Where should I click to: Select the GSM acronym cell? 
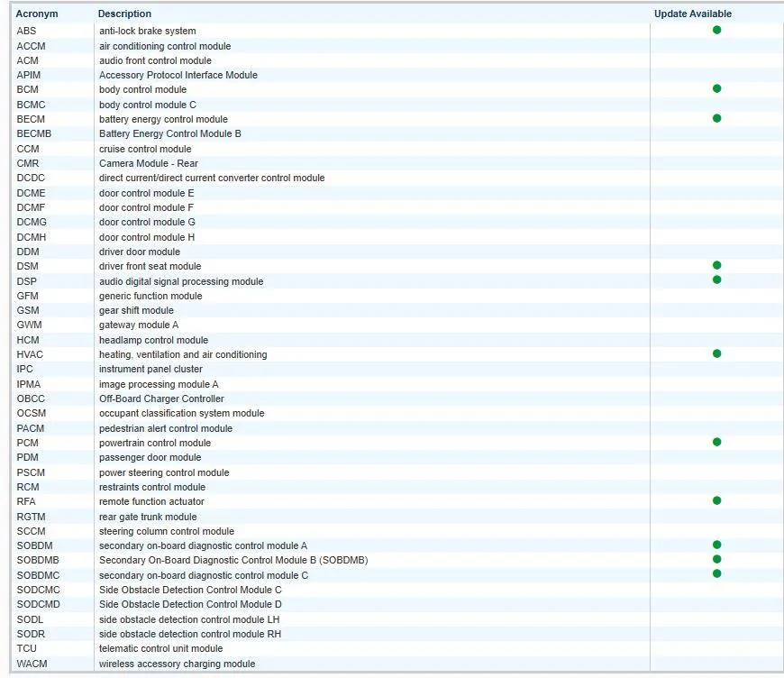(x=28, y=310)
